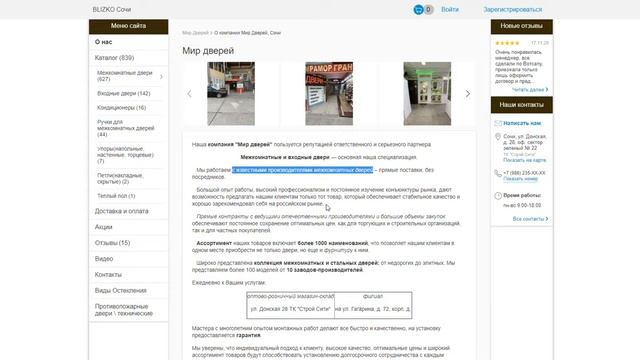The width and height of the screenshot is (640, 360).
Task: Open the middle photo with red signage
Action: point(329,94)
